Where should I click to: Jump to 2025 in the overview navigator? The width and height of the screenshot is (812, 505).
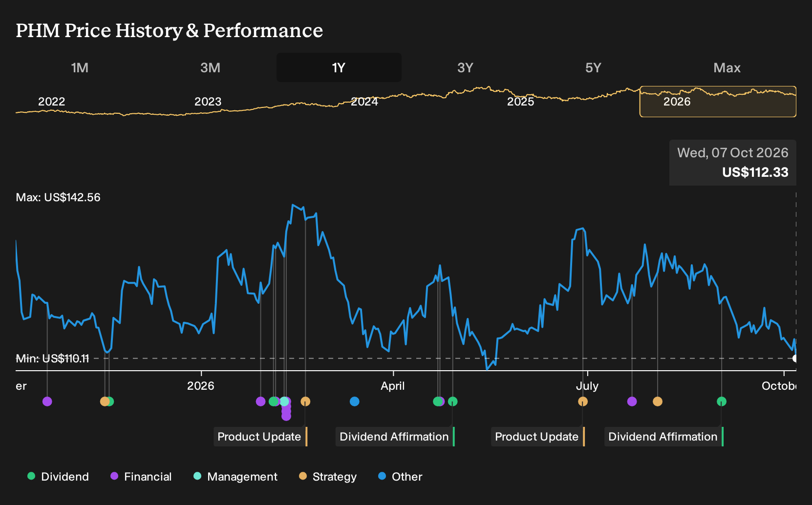point(521,102)
